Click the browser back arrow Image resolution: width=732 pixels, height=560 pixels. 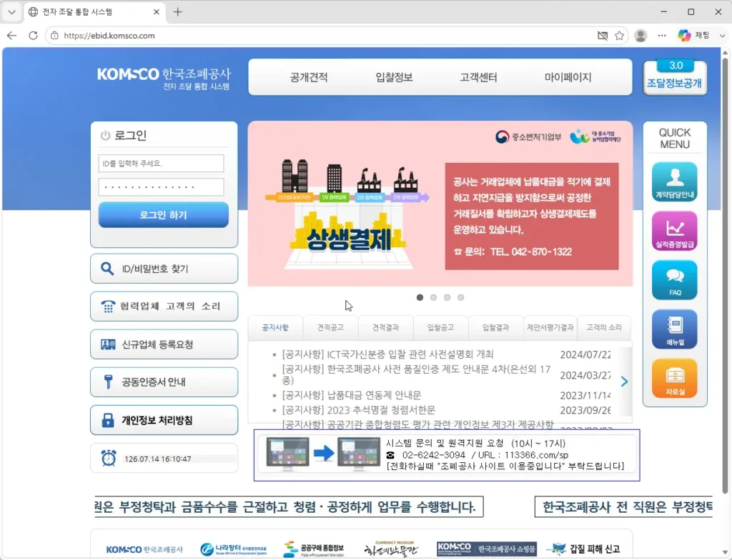[11, 36]
